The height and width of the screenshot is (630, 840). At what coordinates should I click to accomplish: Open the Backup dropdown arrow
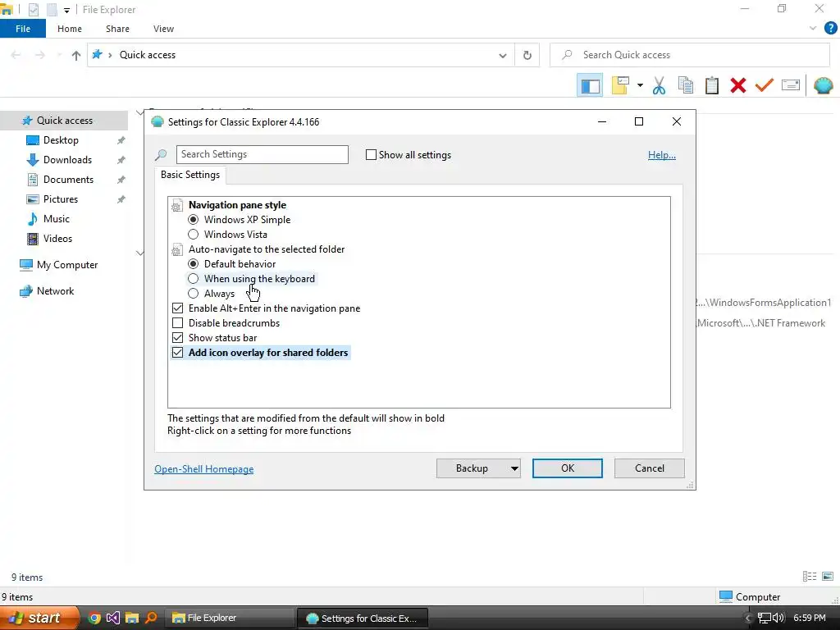514,468
